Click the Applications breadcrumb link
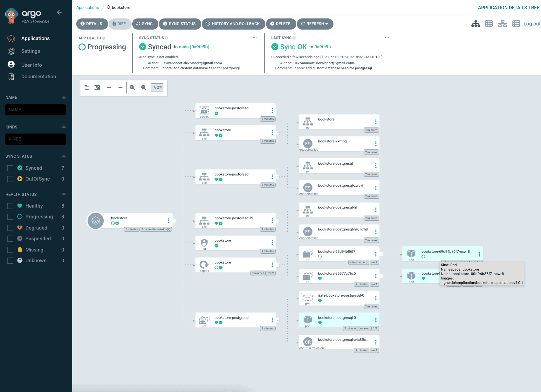The height and width of the screenshot is (392, 541). pyautogui.click(x=87, y=8)
